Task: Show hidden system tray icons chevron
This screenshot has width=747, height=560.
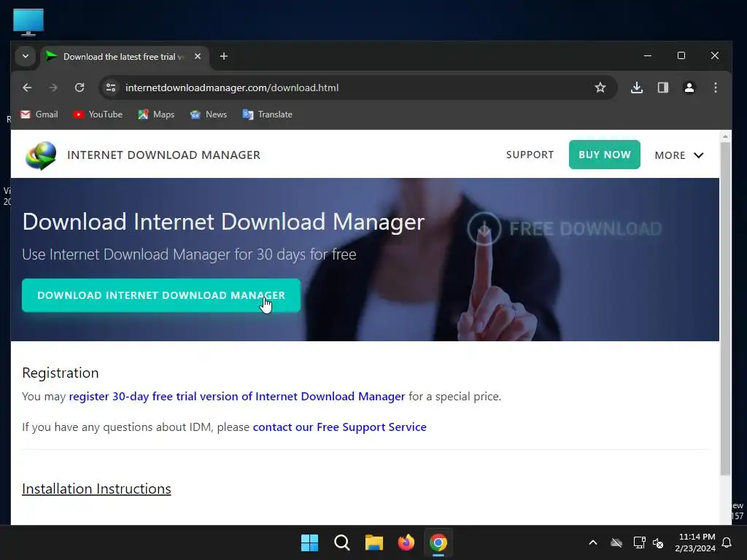Action: click(593, 542)
